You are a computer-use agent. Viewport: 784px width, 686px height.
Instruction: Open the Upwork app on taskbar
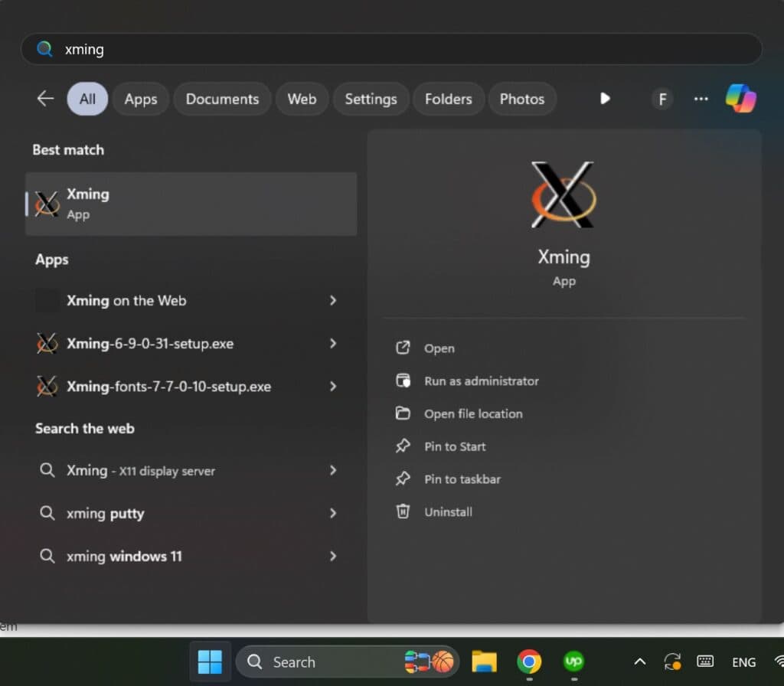click(573, 661)
